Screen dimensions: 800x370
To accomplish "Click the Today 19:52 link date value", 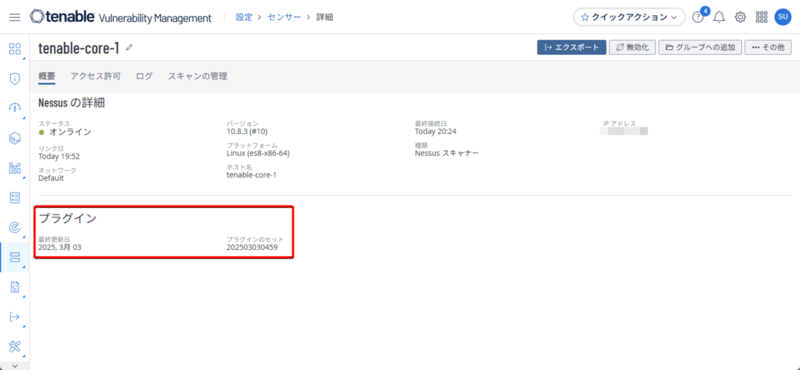I will click(x=59, y=156).
